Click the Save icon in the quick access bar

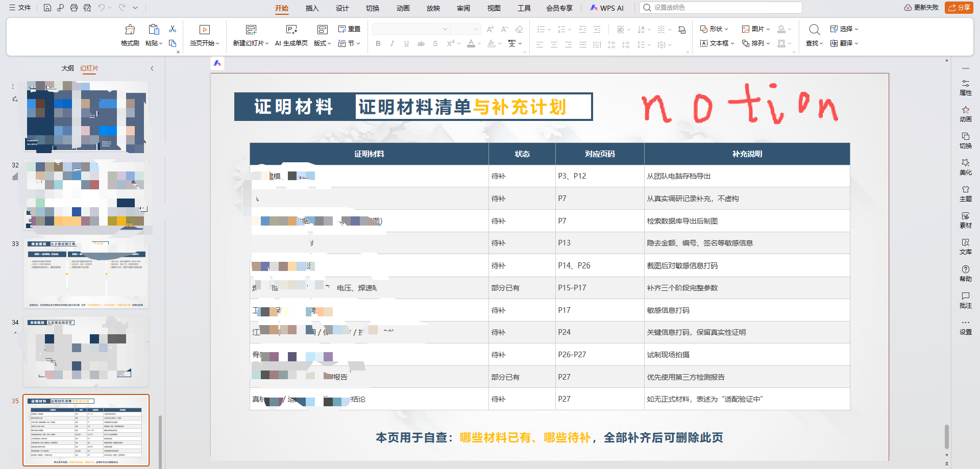[47, 8]
